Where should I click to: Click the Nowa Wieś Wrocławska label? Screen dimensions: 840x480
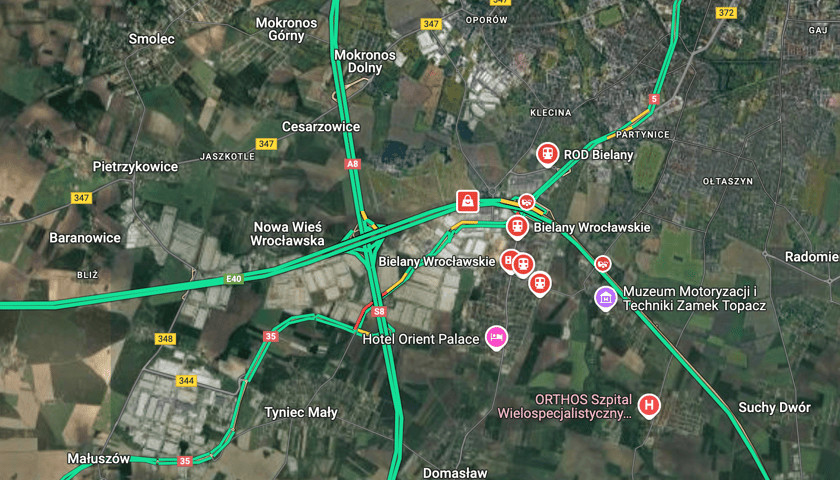pos(287,234)
